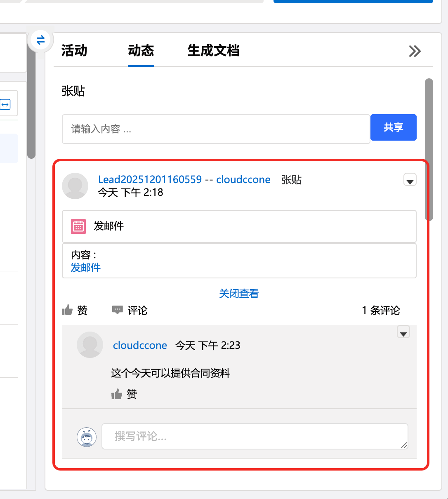Image resolution: width=448 pixels, height=499 pixels.
Task: Click 关闭查看 to collapse details
Action: [x=239, y=294]
